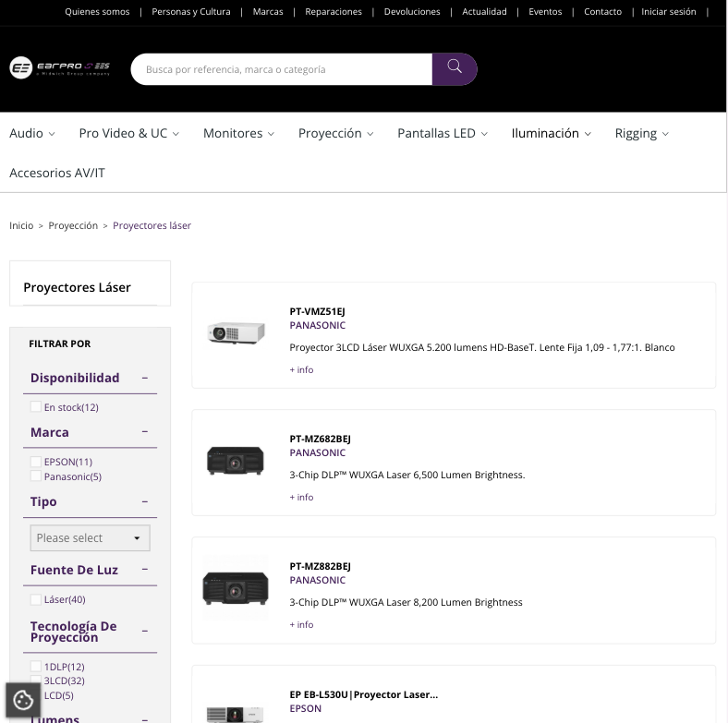Open Actualidad page
This screenshot has width=728, height=723.
pos(484,12)
